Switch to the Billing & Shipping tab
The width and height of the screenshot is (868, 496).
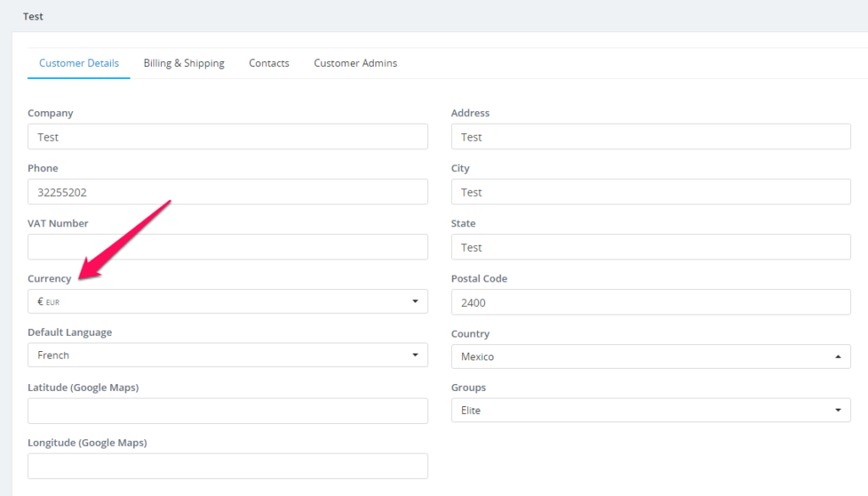point(184,63)
